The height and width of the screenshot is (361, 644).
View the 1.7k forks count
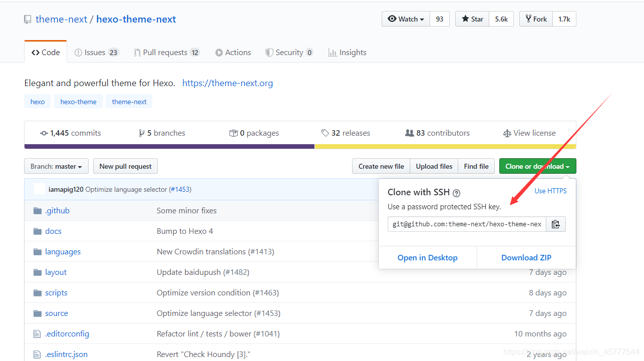click(x=564, y=19)
